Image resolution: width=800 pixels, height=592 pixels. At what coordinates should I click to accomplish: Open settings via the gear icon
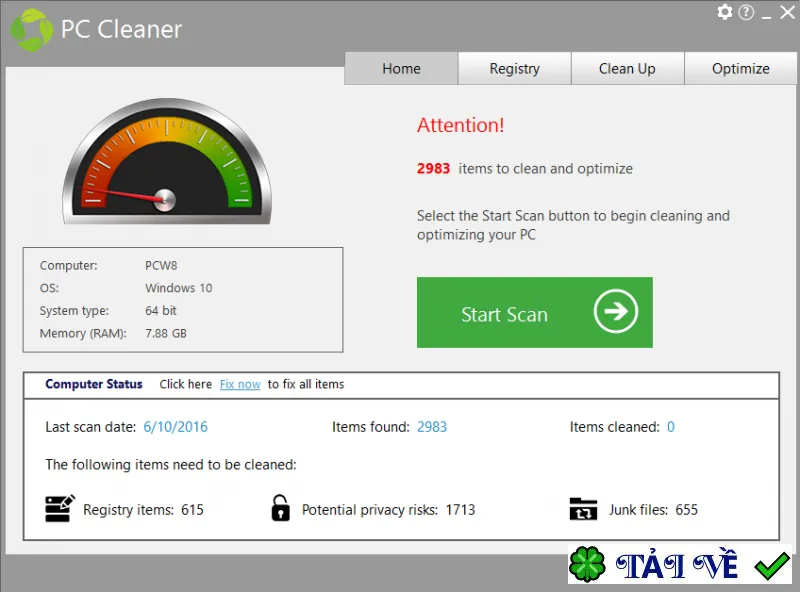pos(724,12)
